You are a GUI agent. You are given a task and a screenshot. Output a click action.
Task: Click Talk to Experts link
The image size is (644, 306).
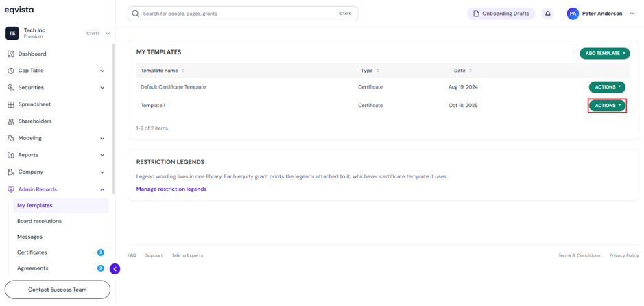point(187,255)
